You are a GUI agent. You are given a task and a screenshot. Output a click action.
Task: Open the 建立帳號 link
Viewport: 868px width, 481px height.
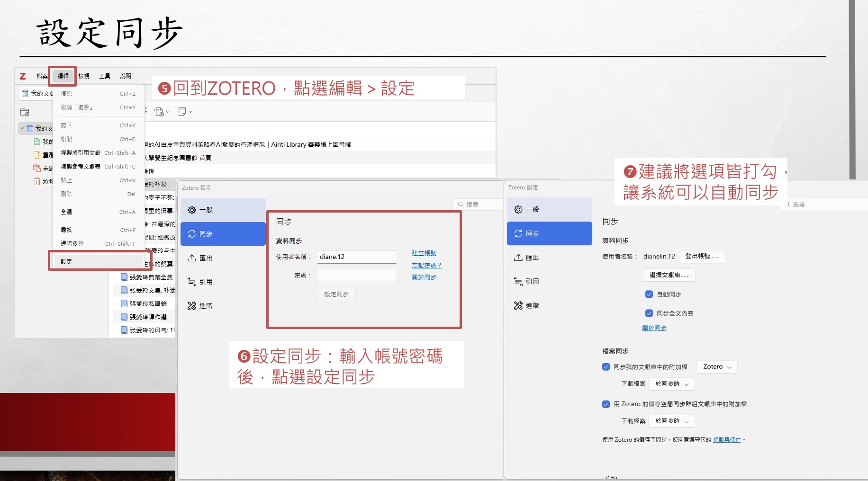pyautogui.click(x=424, y=253)
